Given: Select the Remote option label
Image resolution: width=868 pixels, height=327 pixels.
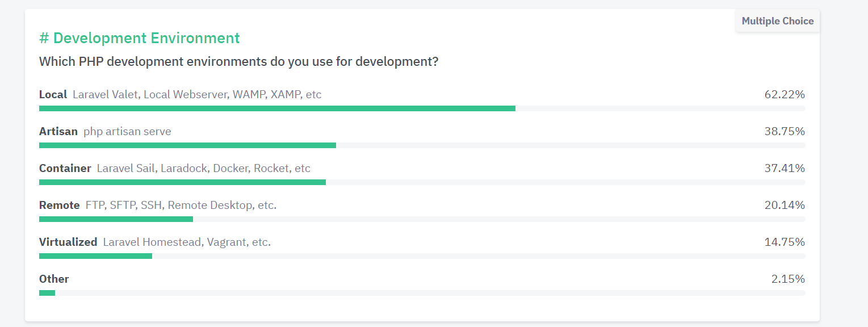Looking at the screenshot, I should tap(60, 205).
